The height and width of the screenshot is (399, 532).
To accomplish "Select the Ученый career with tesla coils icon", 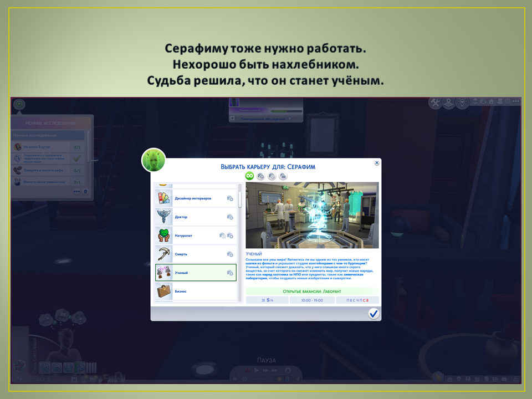I will (196, 273).
